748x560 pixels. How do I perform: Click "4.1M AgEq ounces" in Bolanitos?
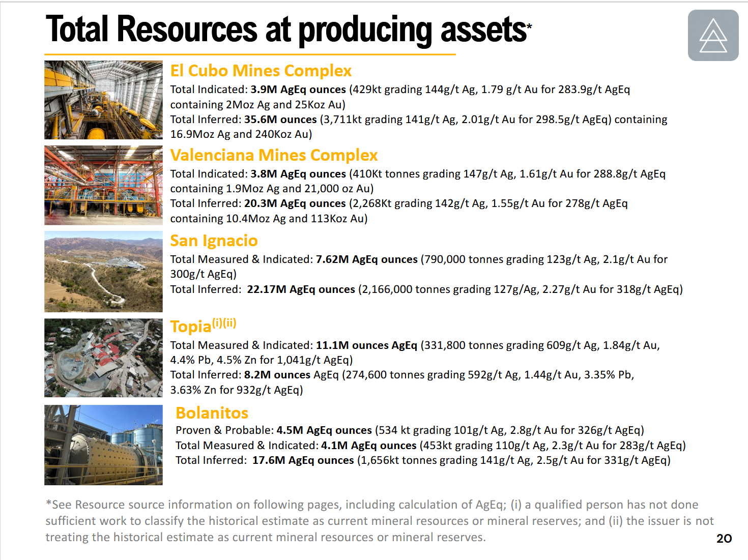pyautogui.click(x=369, y=446)
